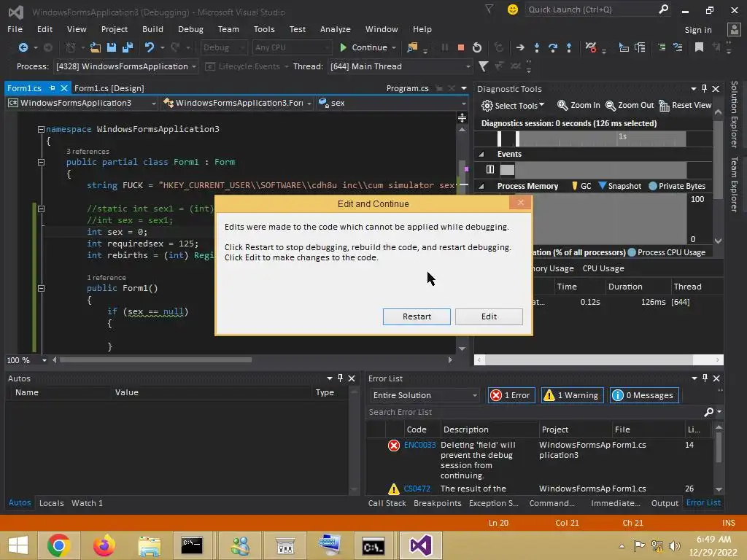Viewport: 747px width, 560px height.
Task: Pin the Autos panel
Action: click(x=340, y=378)
